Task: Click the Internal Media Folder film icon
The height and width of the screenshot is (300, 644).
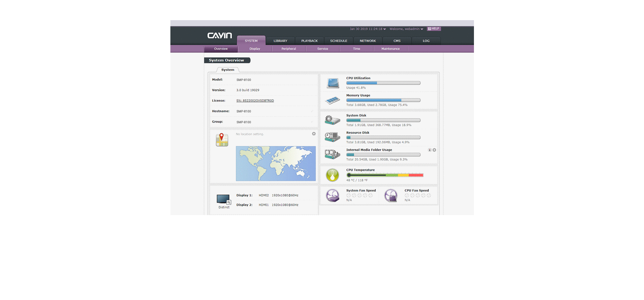Action: [332, 154]
